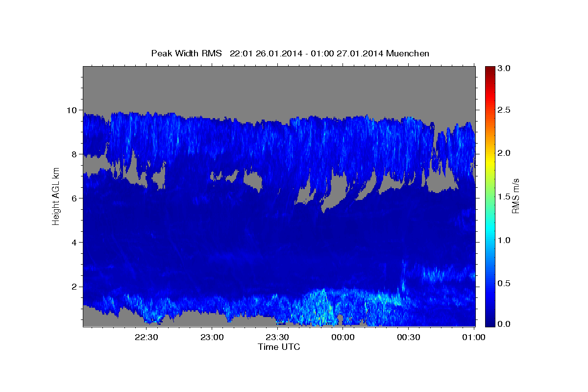Click the colorbar value 2.5

(505, 110)
